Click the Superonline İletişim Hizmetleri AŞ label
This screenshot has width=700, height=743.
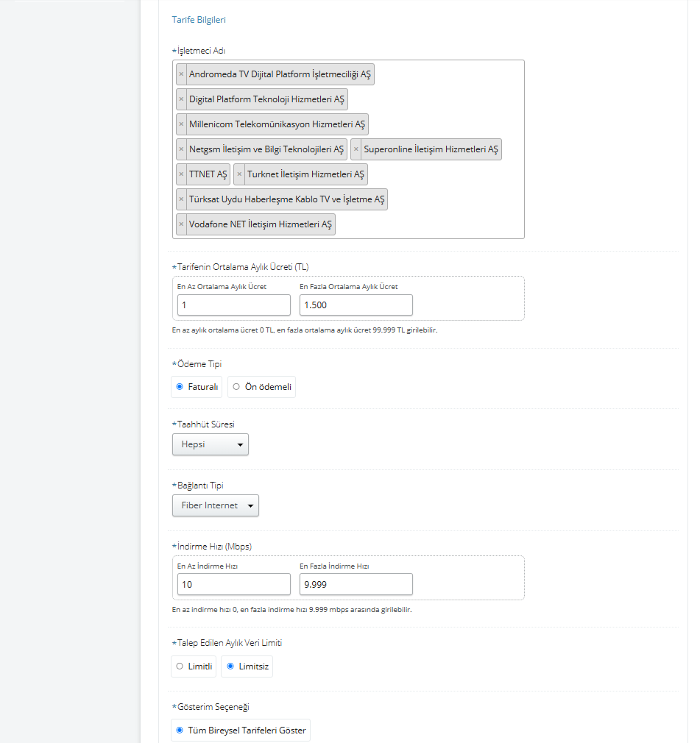point(431,149)
